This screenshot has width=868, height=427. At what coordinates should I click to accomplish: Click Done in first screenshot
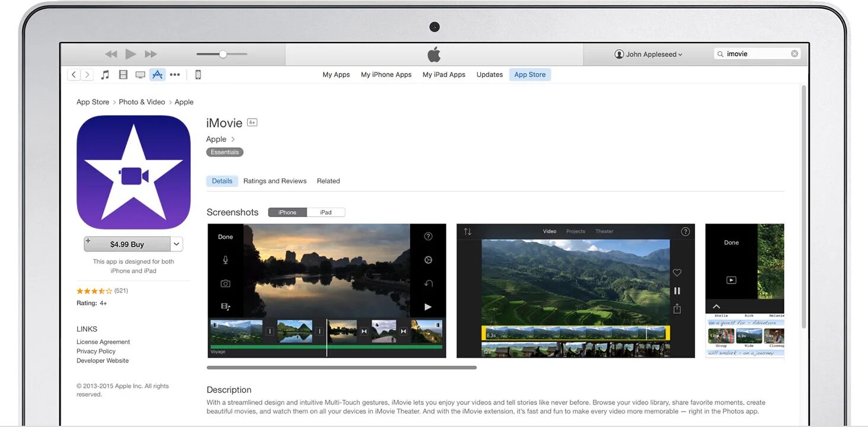(x=225, y=237)
